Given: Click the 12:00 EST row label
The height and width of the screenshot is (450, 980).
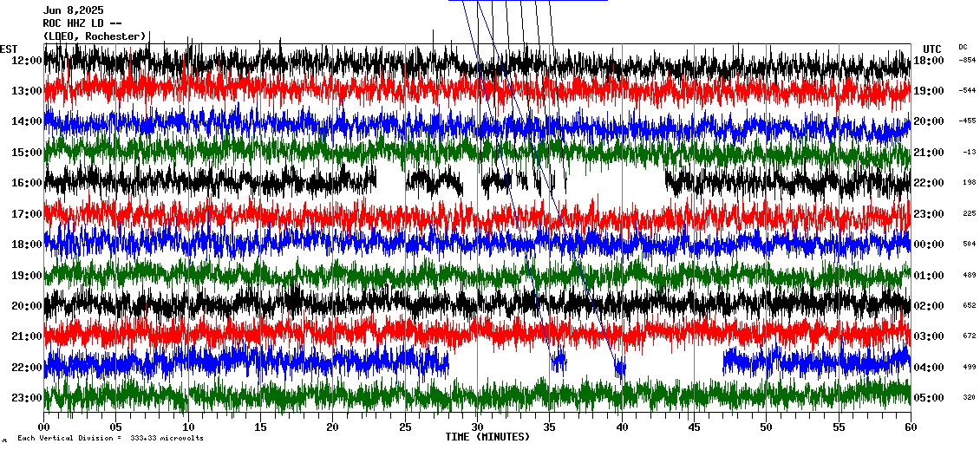Looking at the screenshot, I should point(26,61).
